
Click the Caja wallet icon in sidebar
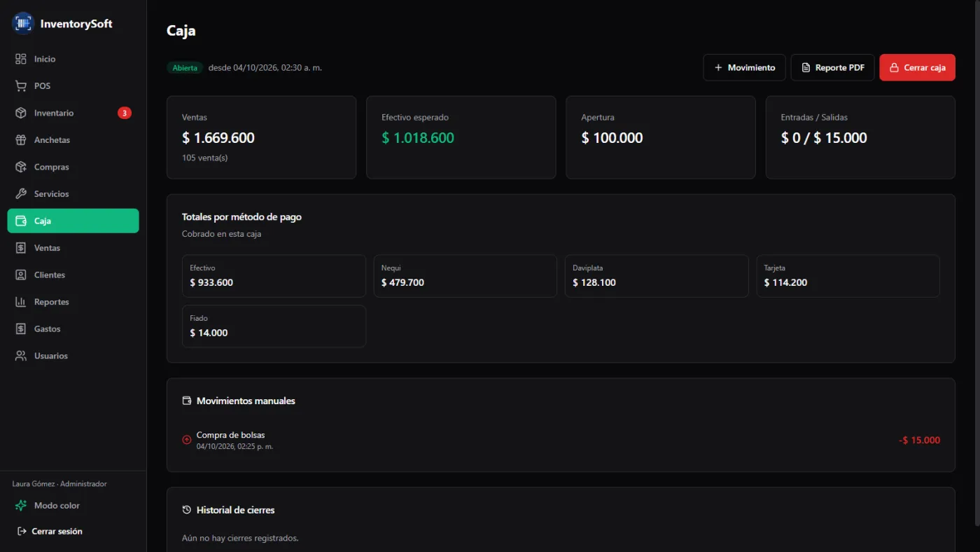pyautogui.click(x=21, y=221)
